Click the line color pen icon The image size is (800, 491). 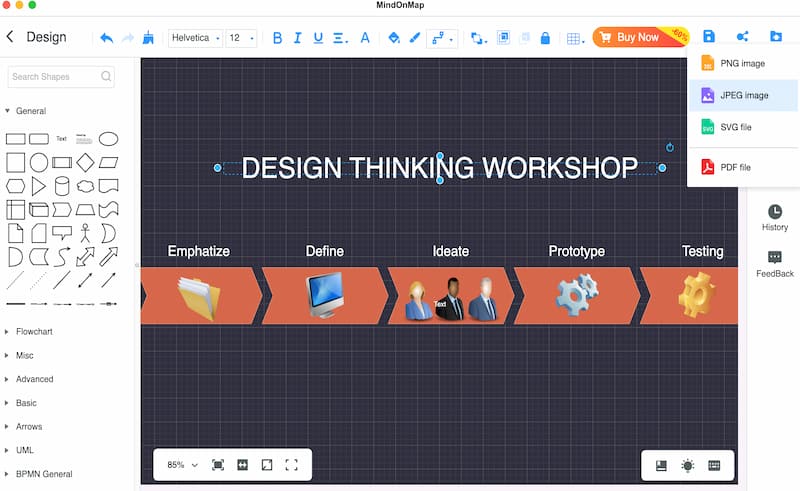[x=415, y=38]
